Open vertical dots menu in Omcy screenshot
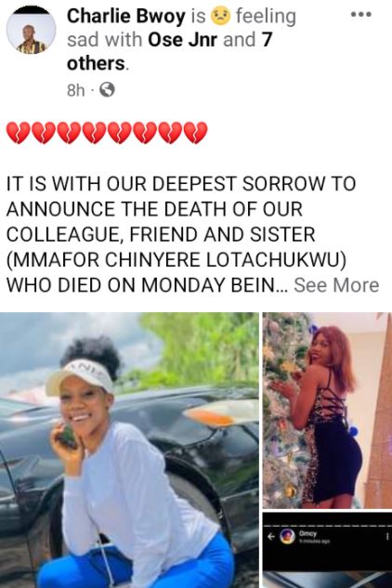The image size is (392, 588). [x=387, y=537]
